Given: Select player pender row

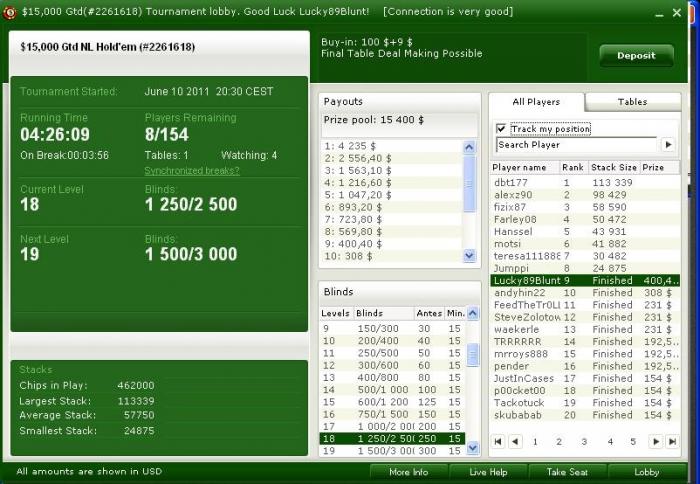Looking at the screenshot, I should (x=585, y=366).
